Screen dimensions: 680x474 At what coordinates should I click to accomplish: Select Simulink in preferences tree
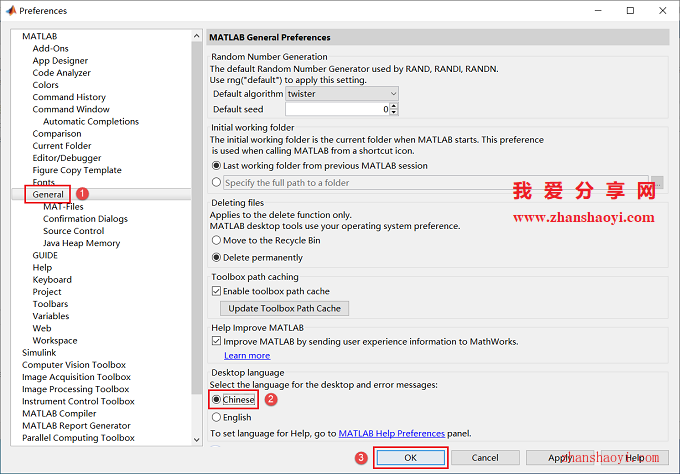39,353
